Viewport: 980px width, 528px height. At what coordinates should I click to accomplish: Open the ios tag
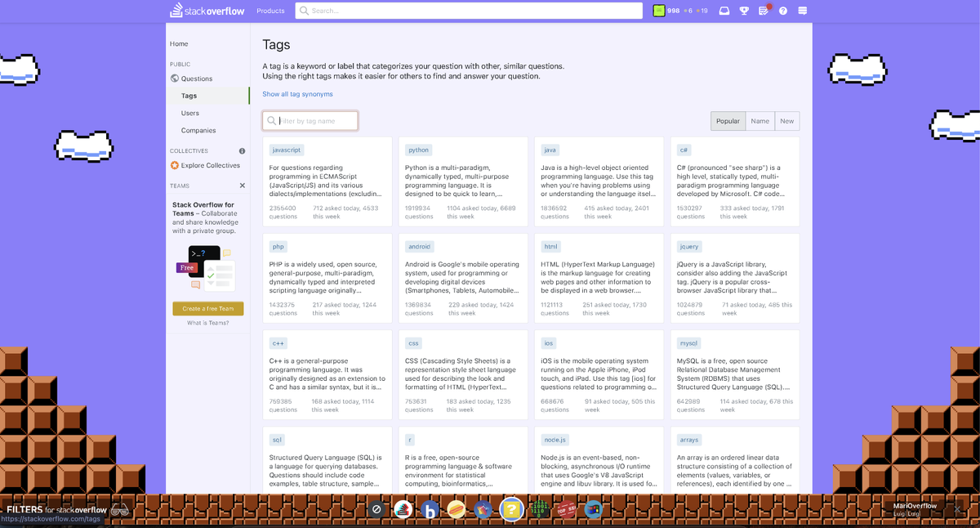549,343
